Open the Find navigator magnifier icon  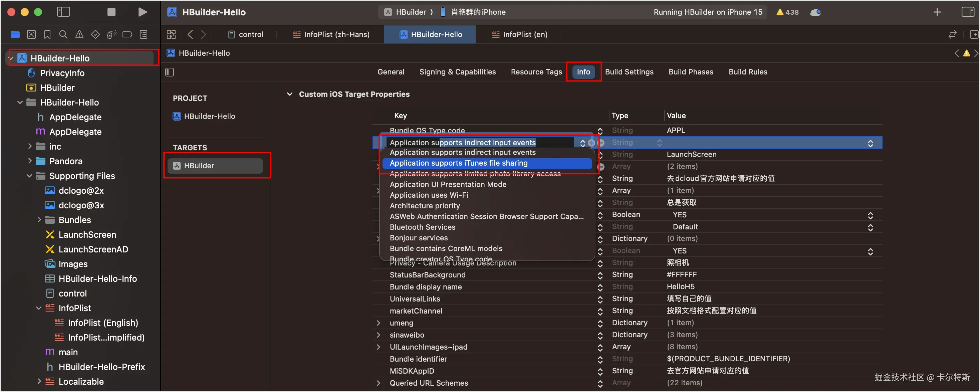pos(63,35)
